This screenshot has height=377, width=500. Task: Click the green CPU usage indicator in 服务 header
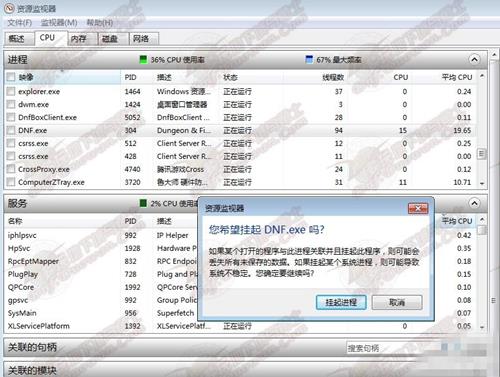tap(143, 203)
